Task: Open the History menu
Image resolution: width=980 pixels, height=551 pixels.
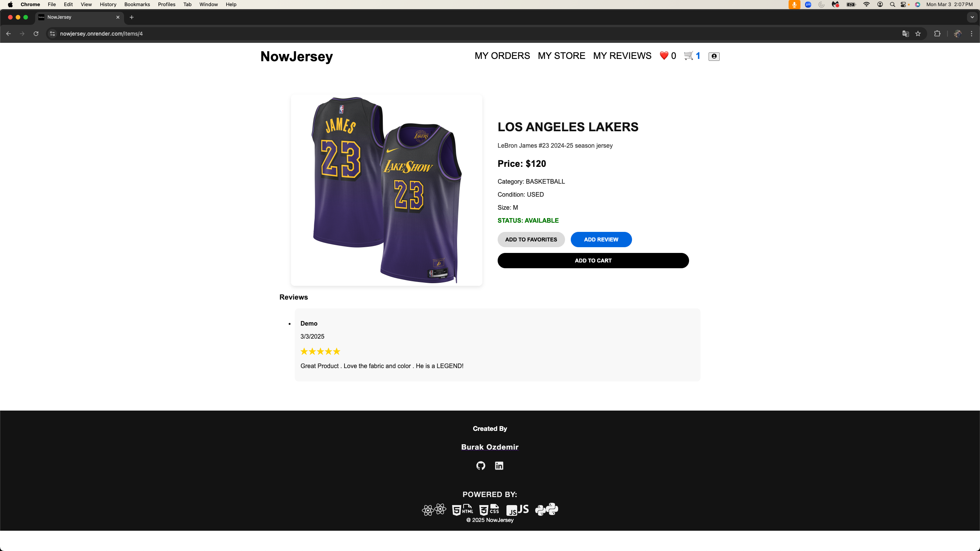Action: coord(108,5)
